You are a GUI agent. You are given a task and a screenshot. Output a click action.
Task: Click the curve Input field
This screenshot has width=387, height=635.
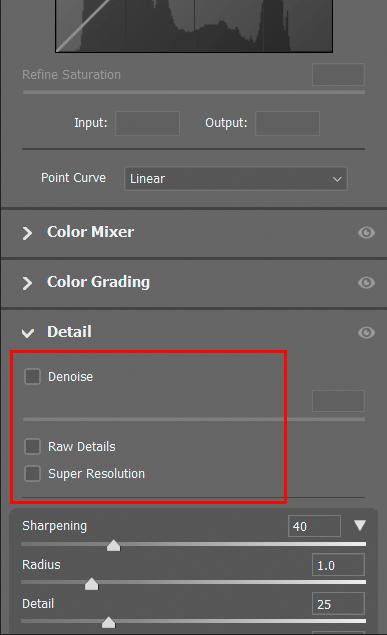(x=147, y=123)
